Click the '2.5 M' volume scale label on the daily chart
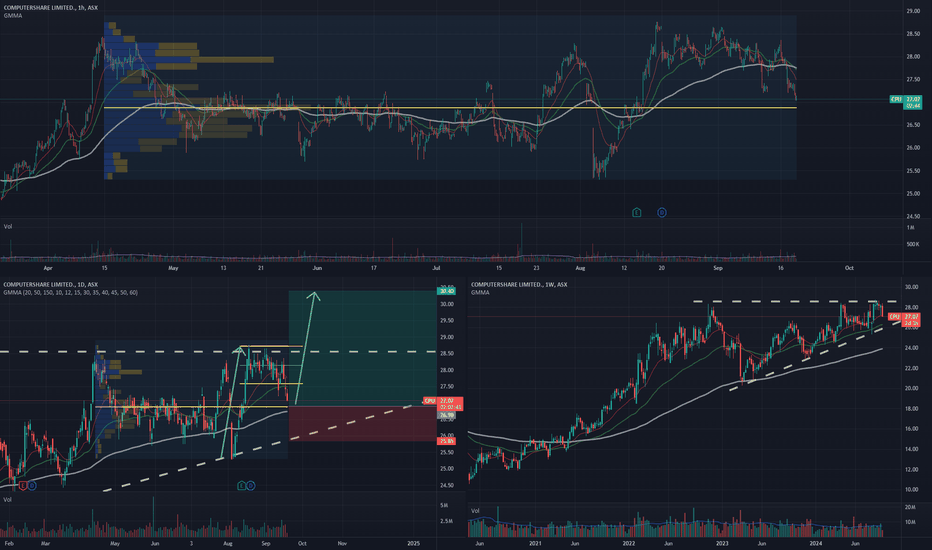 click(446, 521)
